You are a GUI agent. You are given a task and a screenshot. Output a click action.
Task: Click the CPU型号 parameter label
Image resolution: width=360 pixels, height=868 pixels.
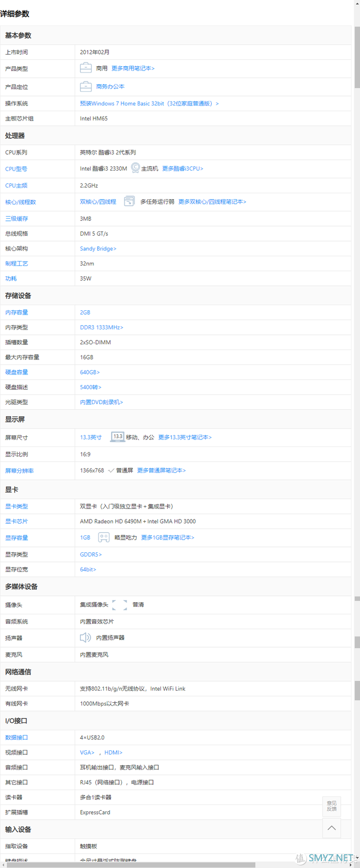coord(16,169)
